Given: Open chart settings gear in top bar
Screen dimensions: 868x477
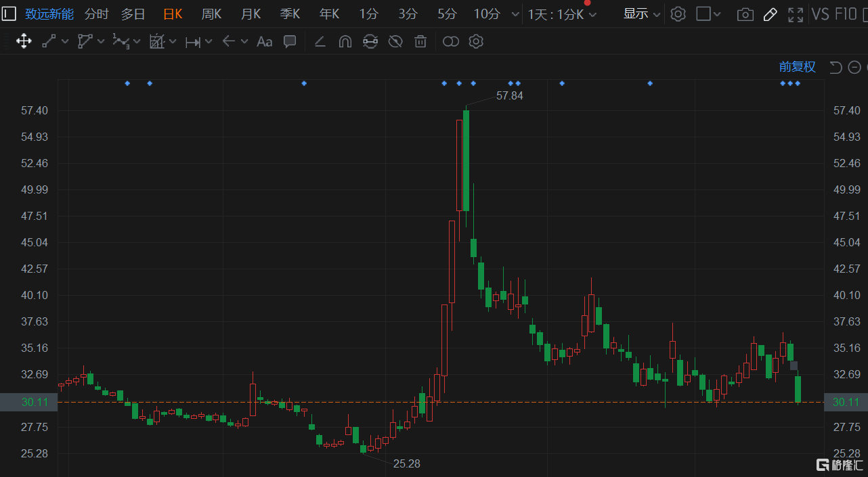Looking at the screenshot, I should [x=678, y=14].
